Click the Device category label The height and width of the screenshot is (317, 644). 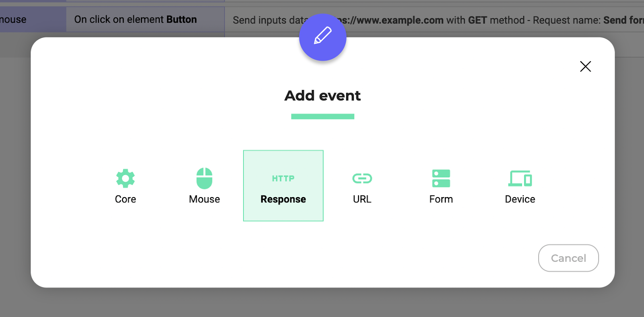point(520,199)
